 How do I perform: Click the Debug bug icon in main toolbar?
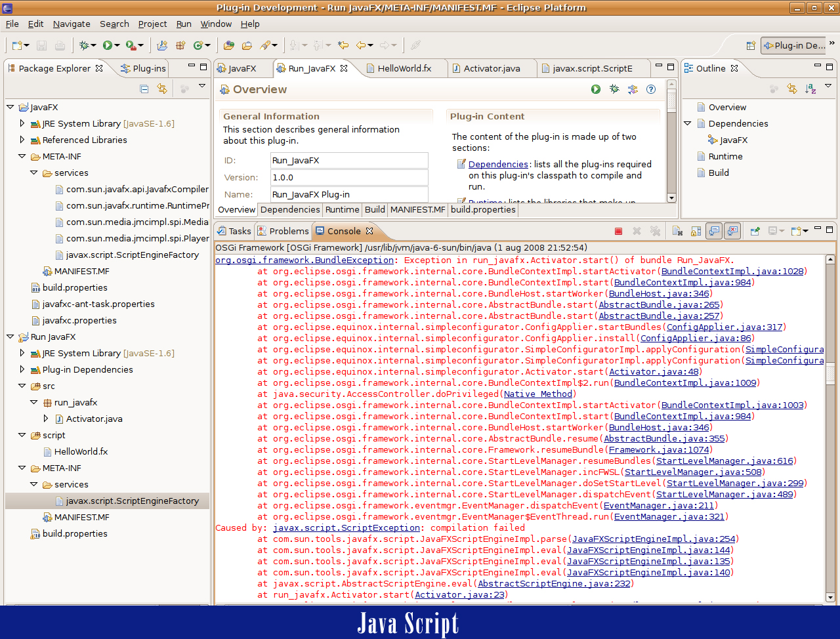(84, 45)
